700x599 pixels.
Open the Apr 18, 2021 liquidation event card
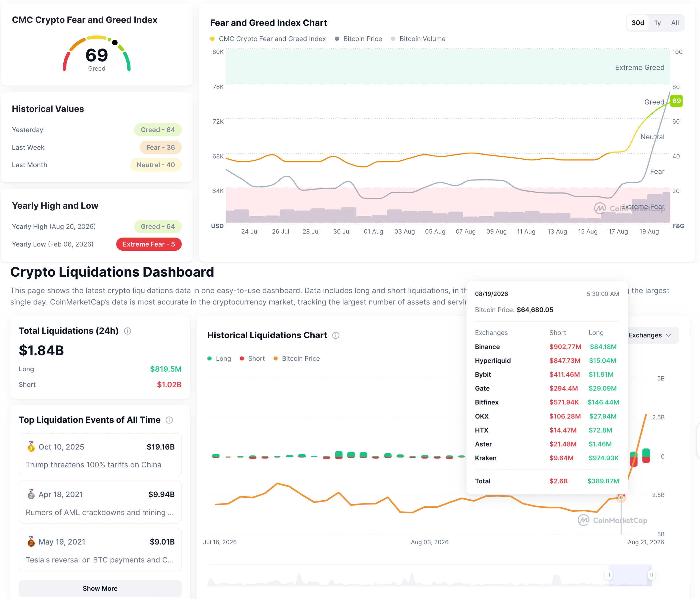click(x=100, y=502)
